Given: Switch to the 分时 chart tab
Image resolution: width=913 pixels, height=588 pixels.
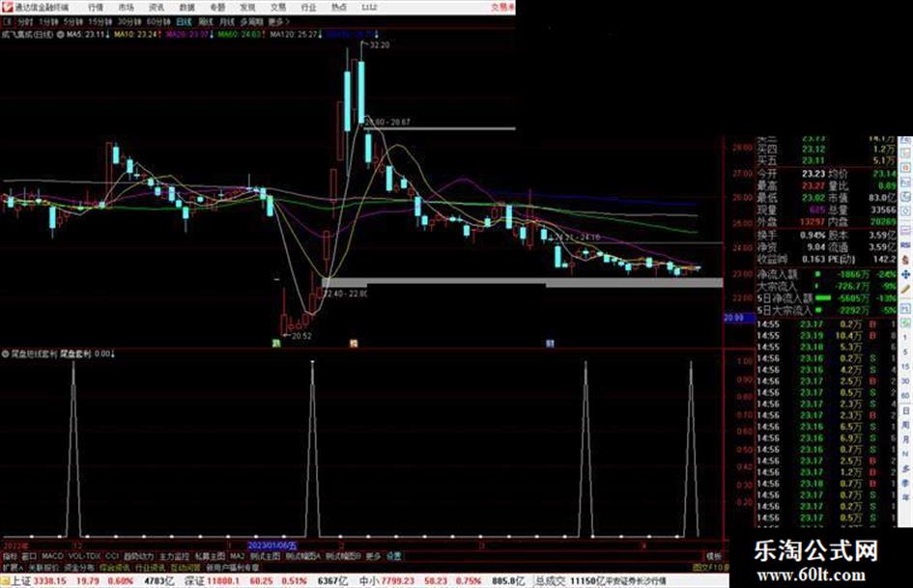Looking at the screenshot, I should [x=24, y=22].
